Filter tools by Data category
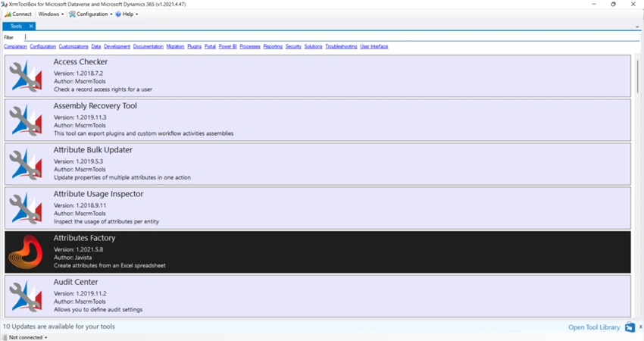Image resolution: width=644 pixels, height=341 pixels. [x=96, y=46]
